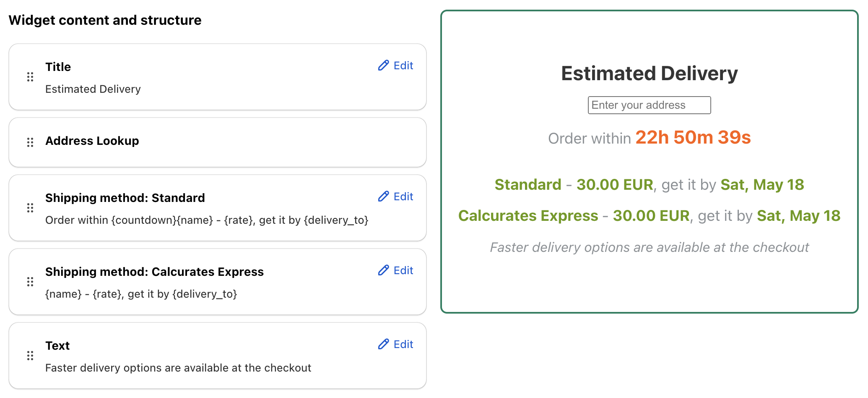The width and height of the screenshot is (868, 398).
Task: Open Edit for the Title block
Action: pos(395,65)
